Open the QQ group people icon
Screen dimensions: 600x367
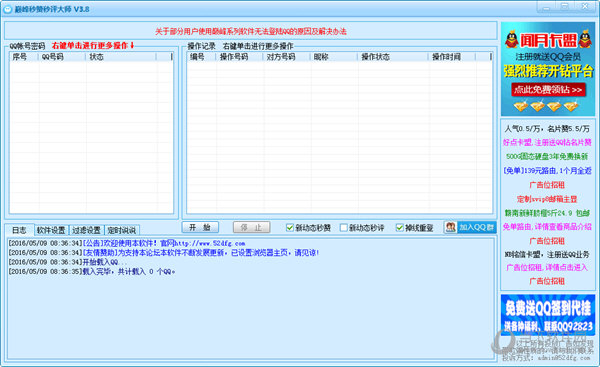click(x=451, y=227)
